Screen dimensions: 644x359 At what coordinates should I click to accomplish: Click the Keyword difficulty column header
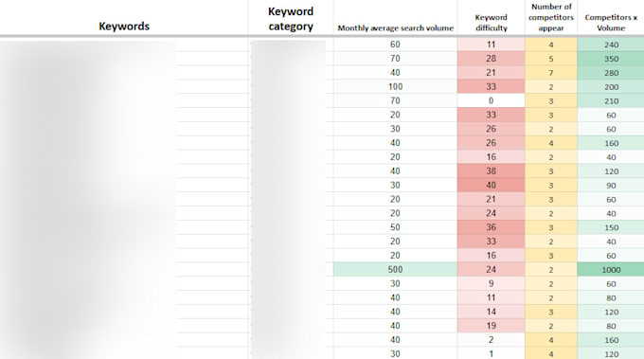(x=491, y=23)
